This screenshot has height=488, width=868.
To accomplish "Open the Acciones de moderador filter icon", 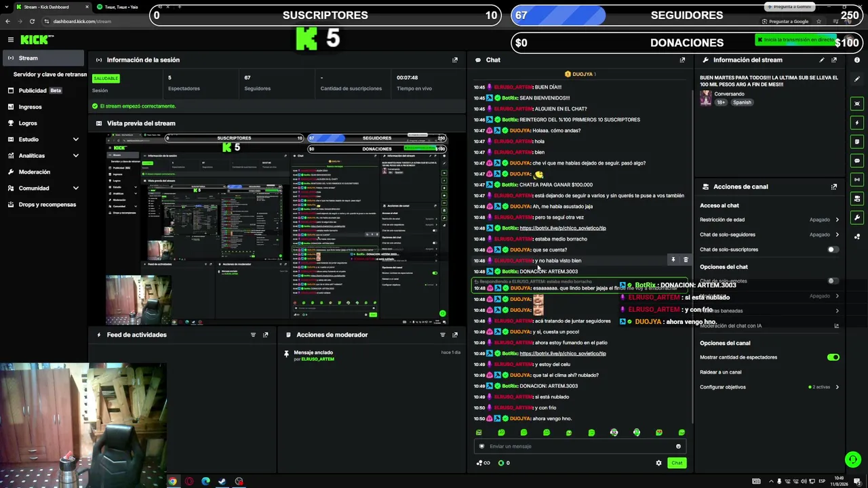I will pos(443,335).
